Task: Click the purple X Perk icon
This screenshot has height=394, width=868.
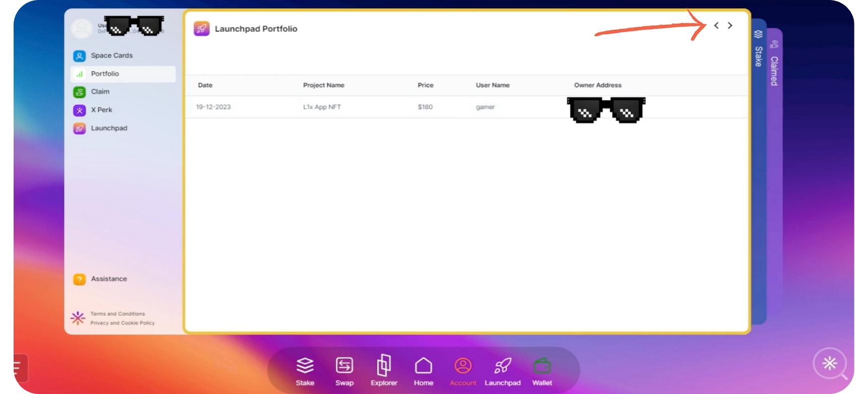Action: [x=79, y=110]
